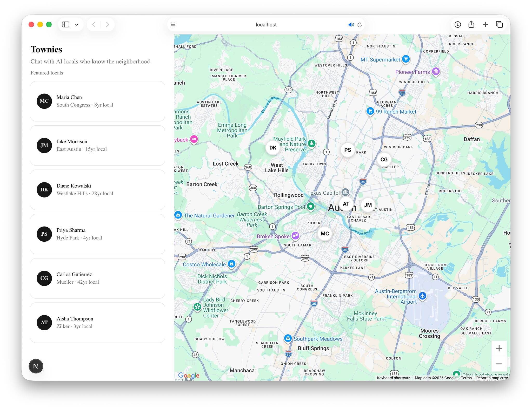The height and width of the screenshot is (409, 532).
Task: Open a new tab with the plus button
Action: [x=485, y=24]
